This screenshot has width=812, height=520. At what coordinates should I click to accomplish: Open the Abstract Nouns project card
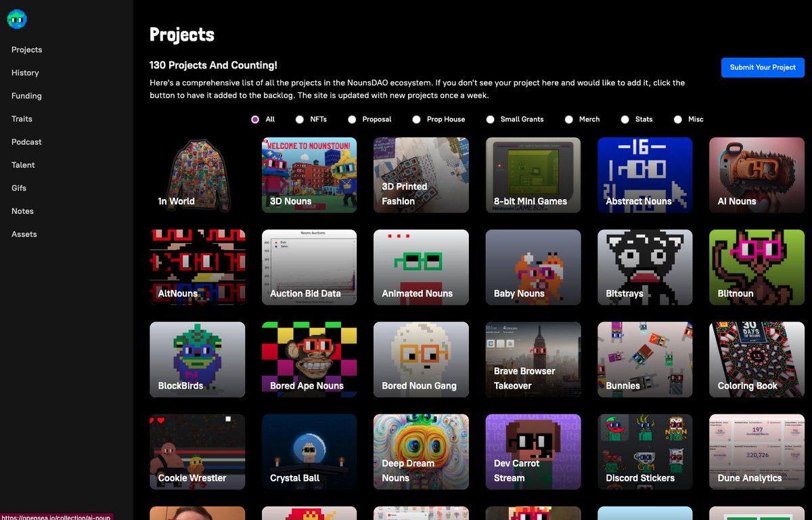645,175
